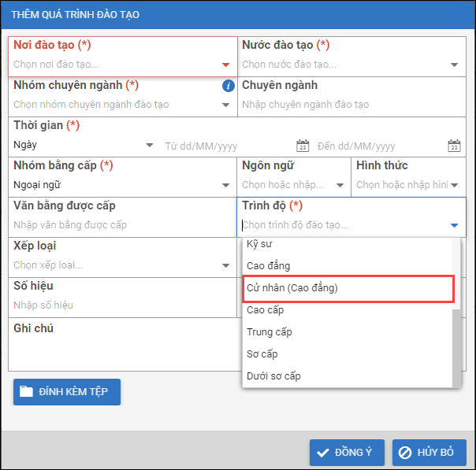Open the Ngày time-type dropdown
This screenshot has width=476, height=470.
[150, 146]
